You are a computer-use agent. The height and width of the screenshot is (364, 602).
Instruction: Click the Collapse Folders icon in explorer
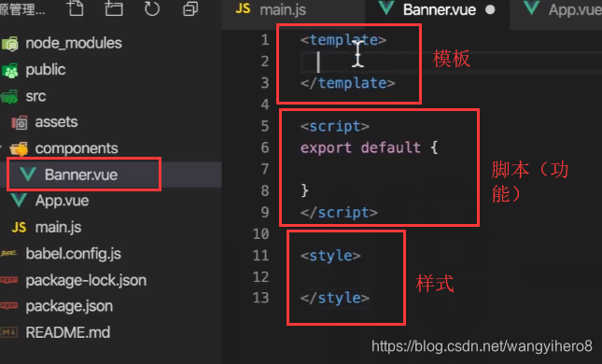(x=190, y=8)
